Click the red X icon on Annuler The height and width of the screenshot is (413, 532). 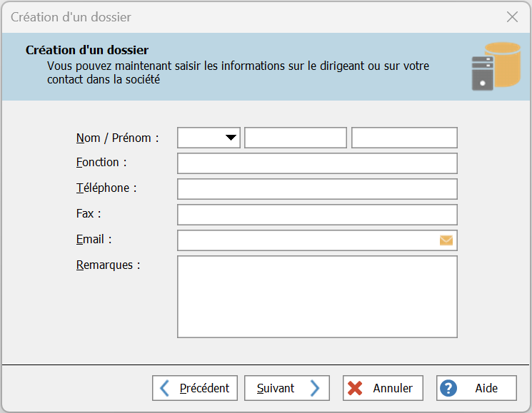click(355, 388)
